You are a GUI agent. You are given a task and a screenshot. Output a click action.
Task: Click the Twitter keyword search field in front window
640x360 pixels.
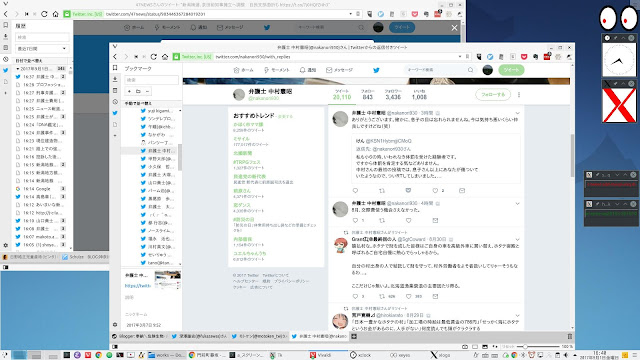[441, 70]
